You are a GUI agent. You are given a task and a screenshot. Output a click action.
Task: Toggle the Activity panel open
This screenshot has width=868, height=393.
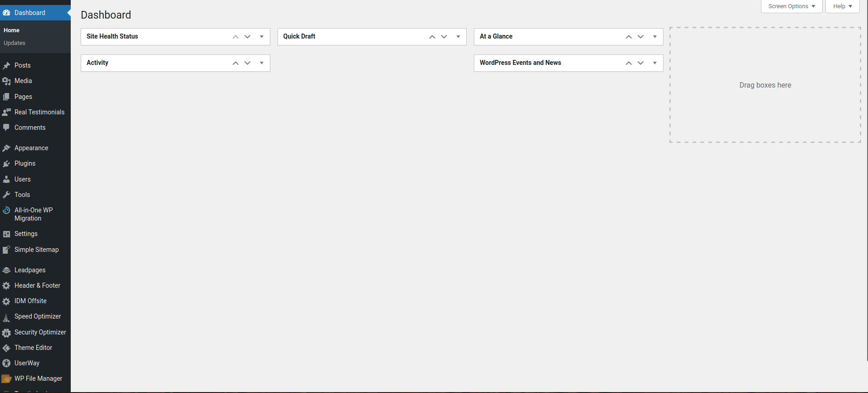click(x=262, y=63)
